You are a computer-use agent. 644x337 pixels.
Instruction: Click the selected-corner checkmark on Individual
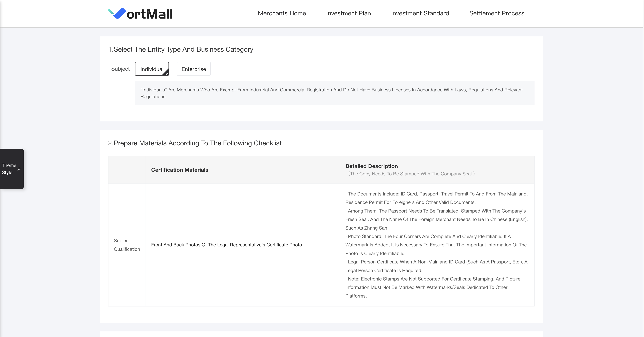[166, 73]
